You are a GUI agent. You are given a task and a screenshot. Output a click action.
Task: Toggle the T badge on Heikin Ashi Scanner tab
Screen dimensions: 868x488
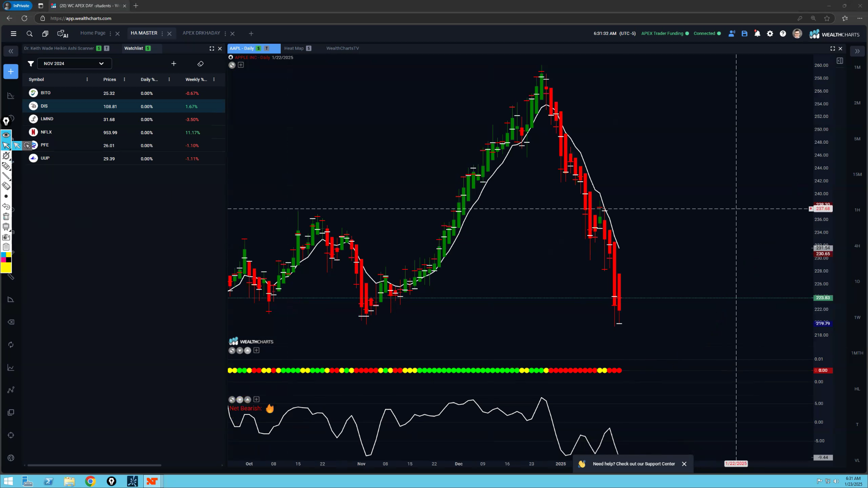(x=107, y=48)
